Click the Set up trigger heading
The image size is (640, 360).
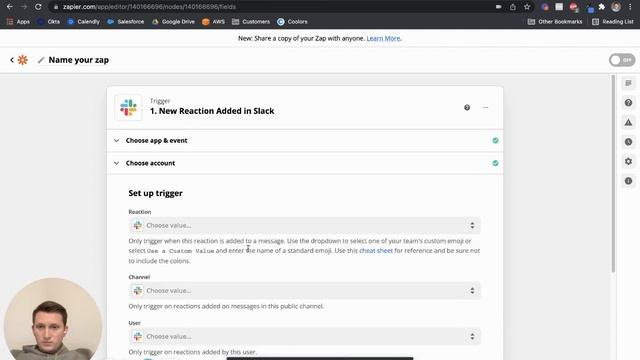[x=156, y=193]
